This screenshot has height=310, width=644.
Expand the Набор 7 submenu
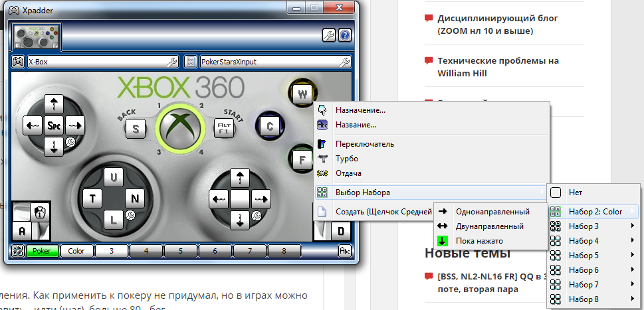pyautogui.click(x=594, y=285)
